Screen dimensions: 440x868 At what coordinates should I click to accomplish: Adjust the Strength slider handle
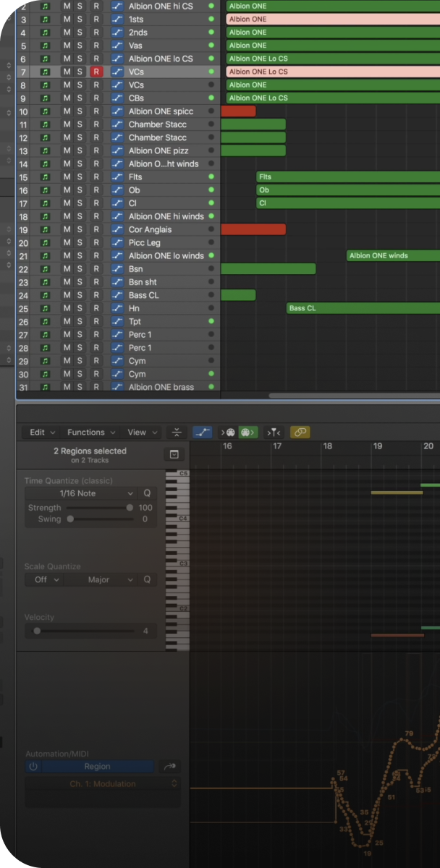130,508
